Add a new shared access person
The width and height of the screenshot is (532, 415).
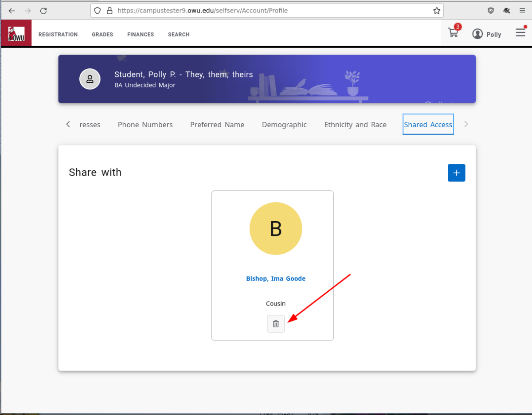click(x=457, y=172)
